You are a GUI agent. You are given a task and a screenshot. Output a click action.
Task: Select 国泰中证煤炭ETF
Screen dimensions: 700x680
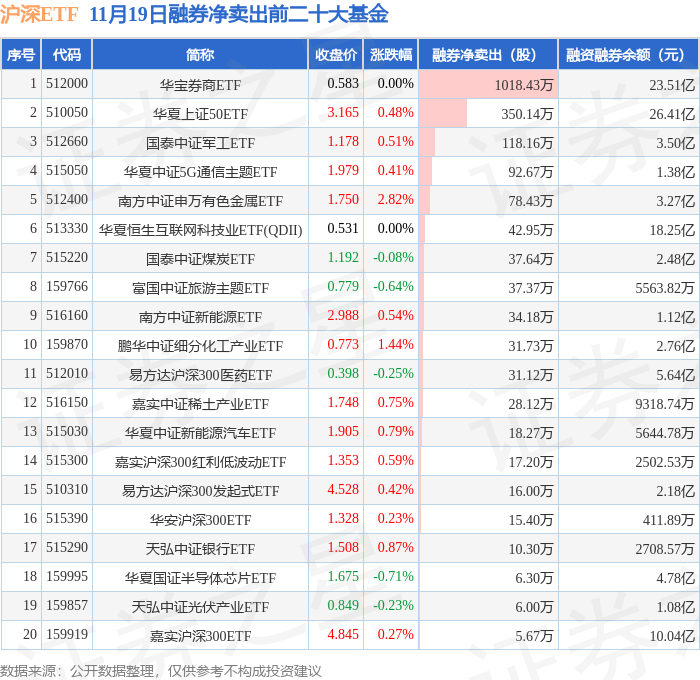(200, 259)
